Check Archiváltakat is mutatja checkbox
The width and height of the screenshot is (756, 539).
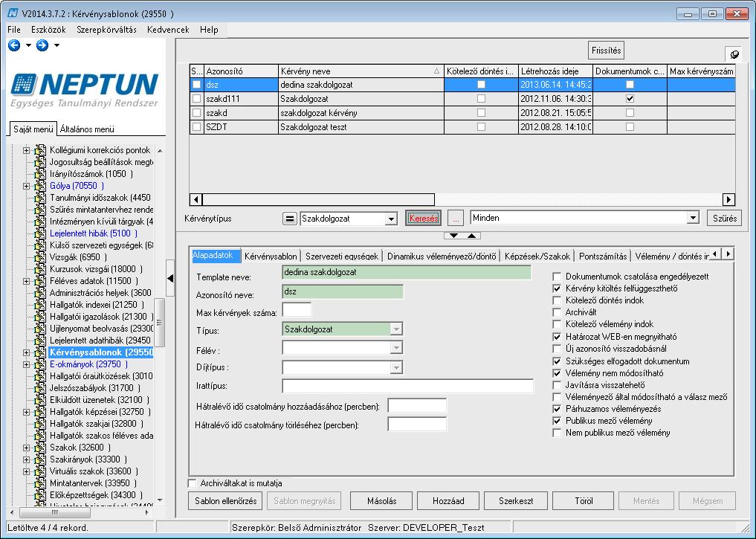(x=193, y=483)
